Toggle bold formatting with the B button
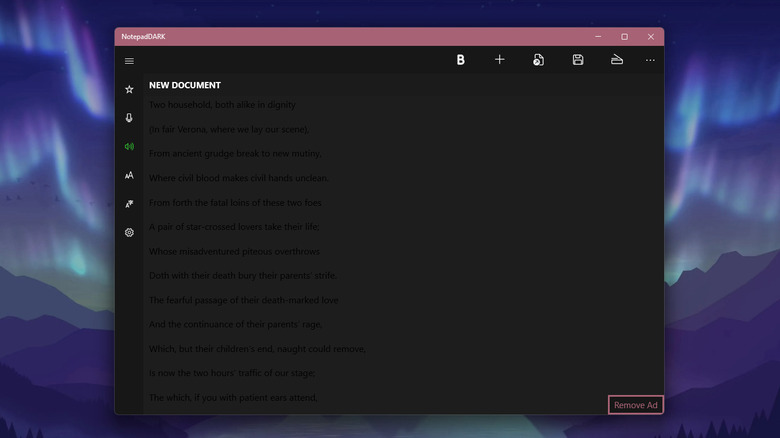 tap(461, 60)
